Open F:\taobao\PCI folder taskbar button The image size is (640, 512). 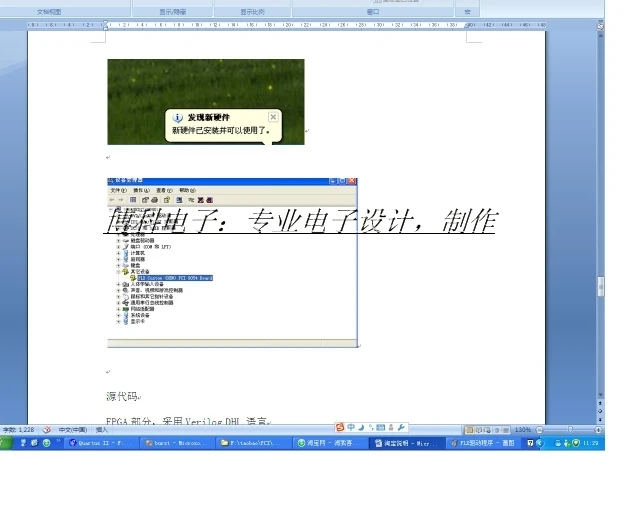pyautogui.click(x=254, y=443)
